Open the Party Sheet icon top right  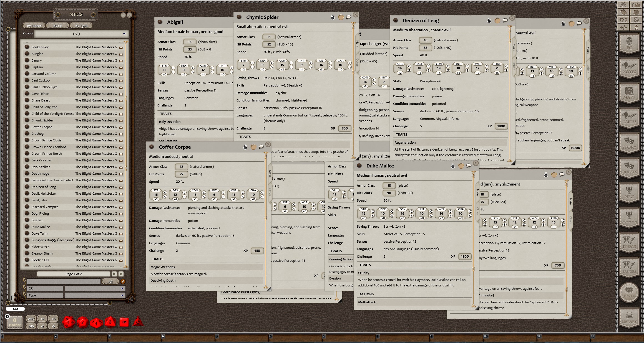coord(637,4)
